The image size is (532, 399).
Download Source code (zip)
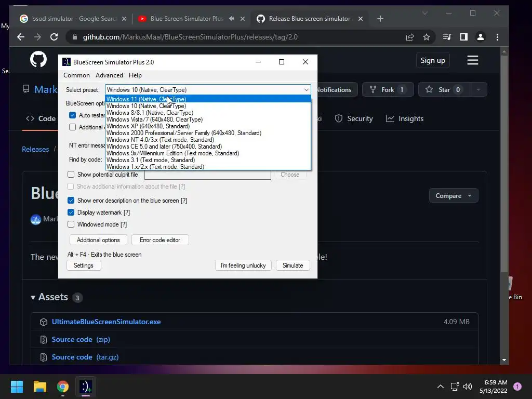coord(81,339)
